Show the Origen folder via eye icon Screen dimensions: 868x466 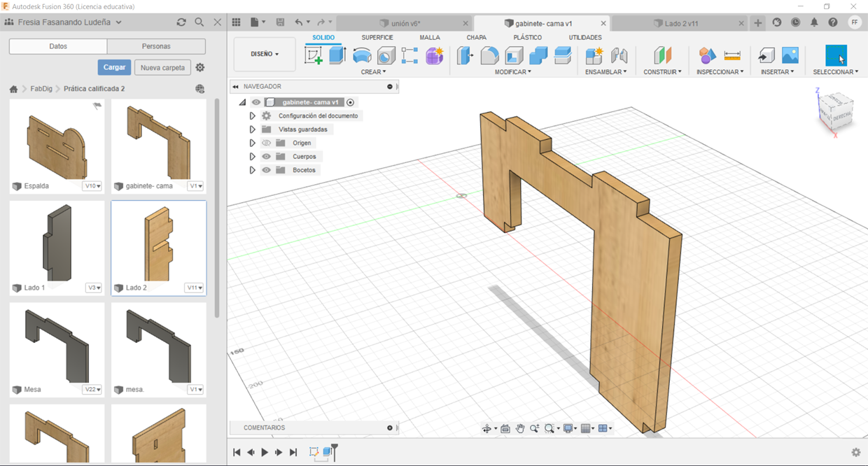point(266,143)
